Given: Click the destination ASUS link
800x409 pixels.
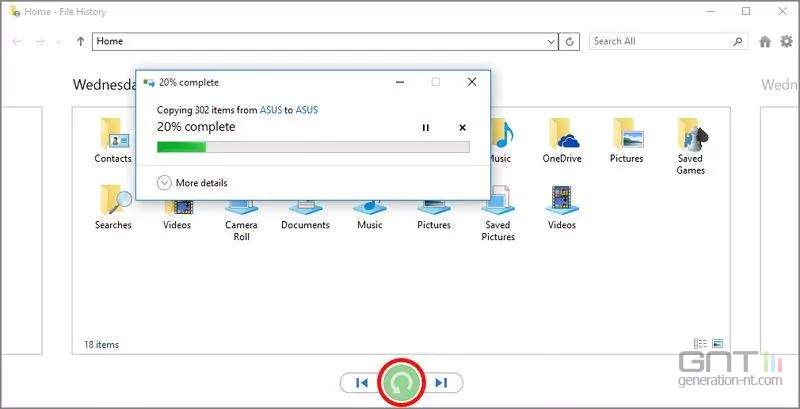Looking at the screenshot, I should tap(307, 110).
